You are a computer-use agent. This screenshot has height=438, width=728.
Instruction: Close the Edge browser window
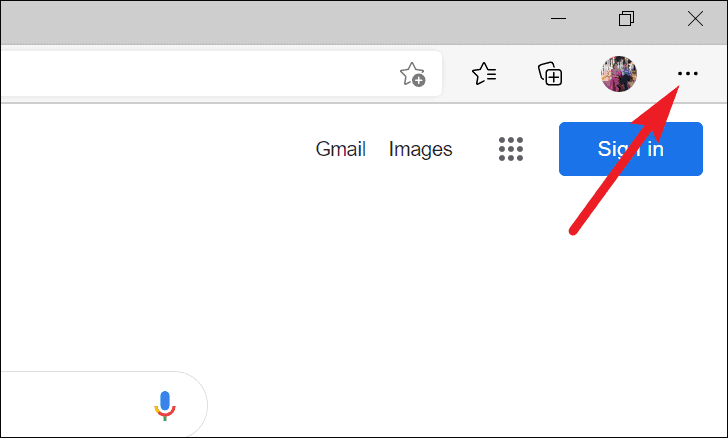coord(695,19)
